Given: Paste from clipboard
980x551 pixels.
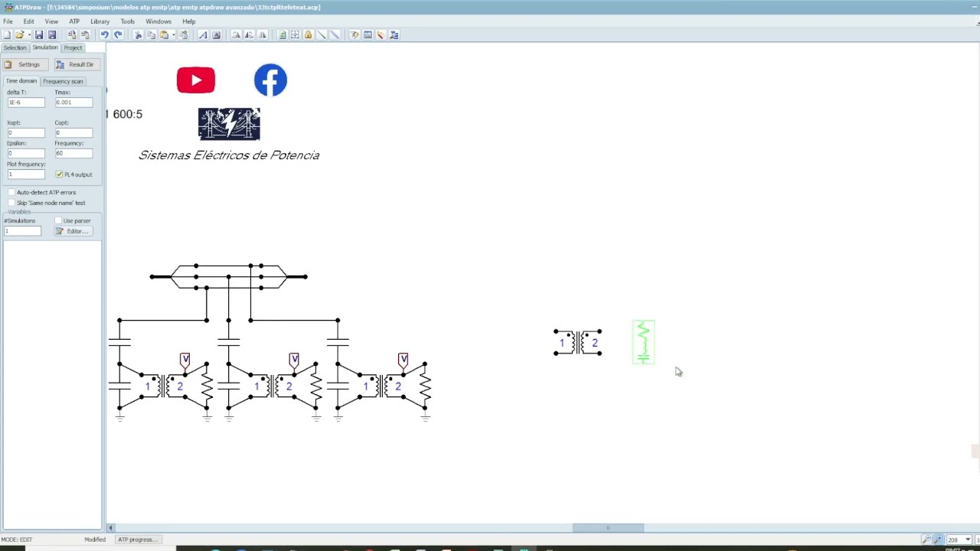Looking at the screenshot, I should pyautogui.click(x=164, y=34).
